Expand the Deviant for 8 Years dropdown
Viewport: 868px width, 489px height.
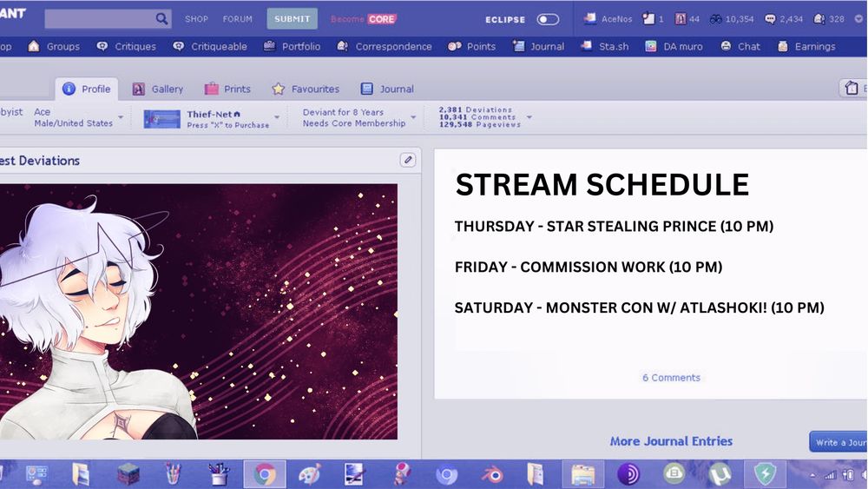[x=413, y=117]
